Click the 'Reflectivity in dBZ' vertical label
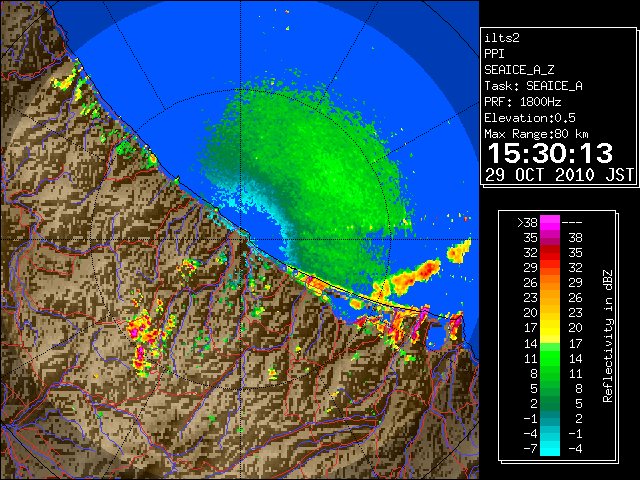The width and height of the screenshot is (640, 480). [x=608, y=336]
